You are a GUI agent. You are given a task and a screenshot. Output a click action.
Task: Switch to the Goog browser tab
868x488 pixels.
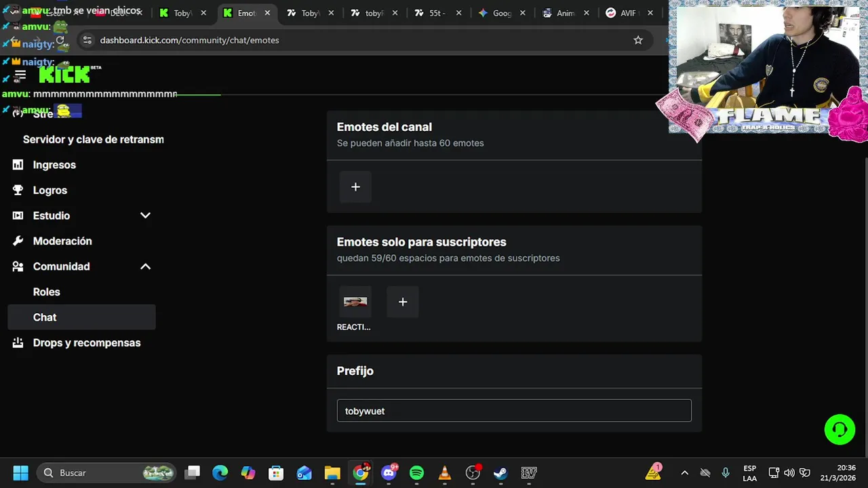(x=502, y=13)
